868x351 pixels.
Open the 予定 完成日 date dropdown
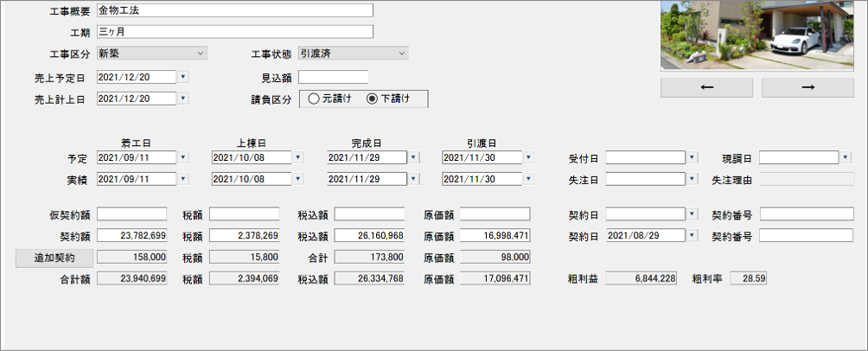coord(413,158)
